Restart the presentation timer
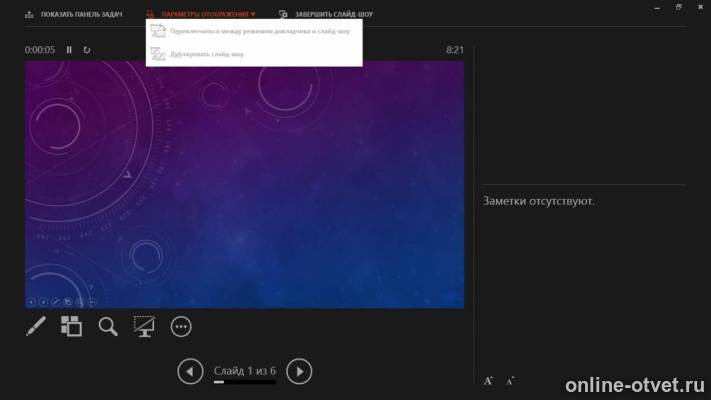 (87, 50)
